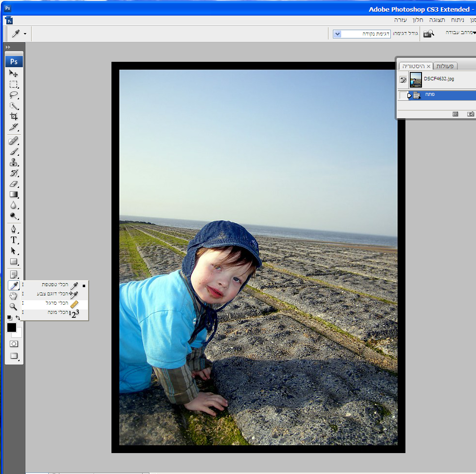Select the Slice tool
This screenshot has width=476, height=474.
click(x=13, y=127)
